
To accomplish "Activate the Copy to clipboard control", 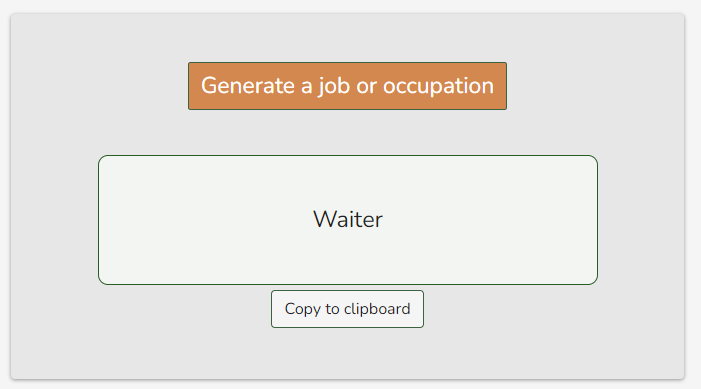I will point(347,309).
